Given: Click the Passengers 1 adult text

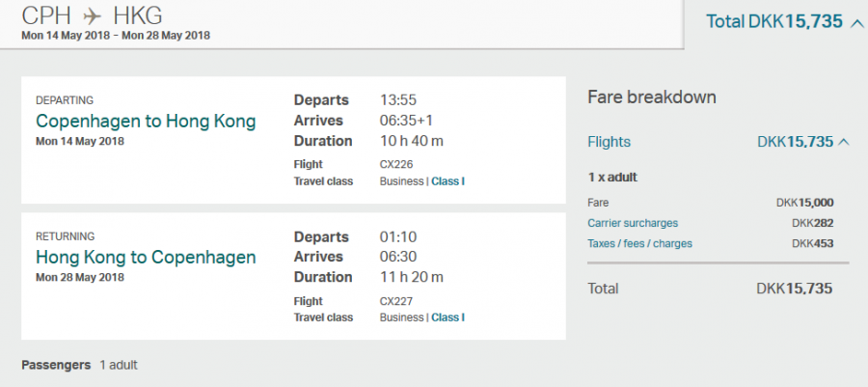Looking at the screenshot, I should coord(79,365).
